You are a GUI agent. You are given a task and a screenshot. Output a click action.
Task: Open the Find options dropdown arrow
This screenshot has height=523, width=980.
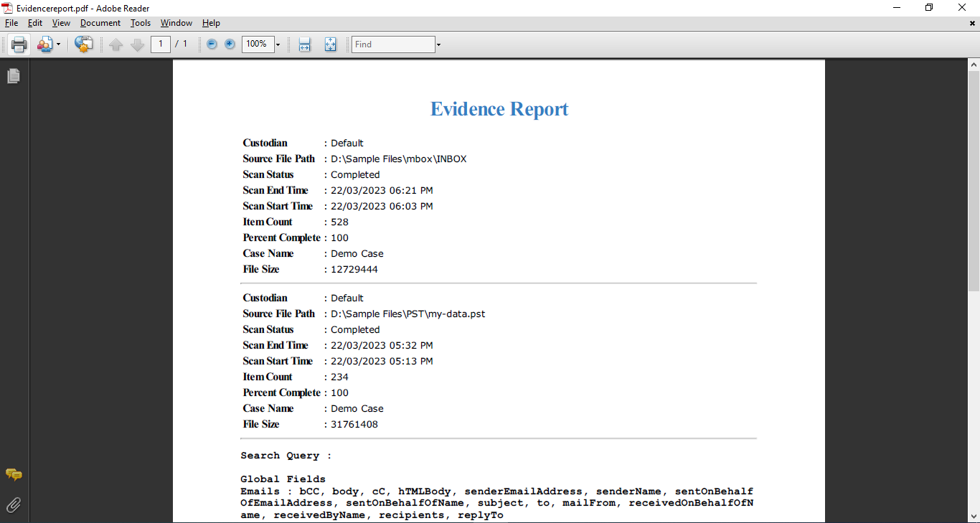point(438,44)
